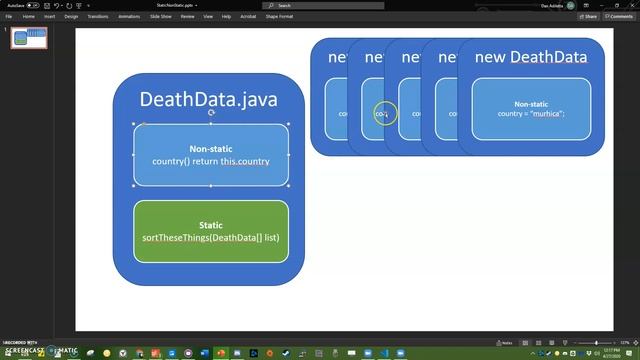This screenshot has height=360, width=640.
Task: Show hidden system tray icons chevron
Action: [533, 353]
